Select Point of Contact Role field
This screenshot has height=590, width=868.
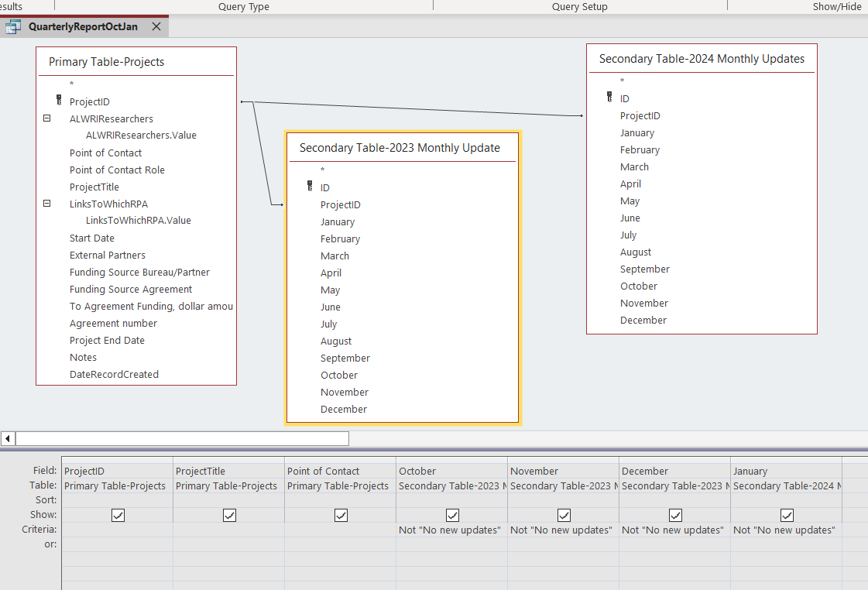[118, 170]
